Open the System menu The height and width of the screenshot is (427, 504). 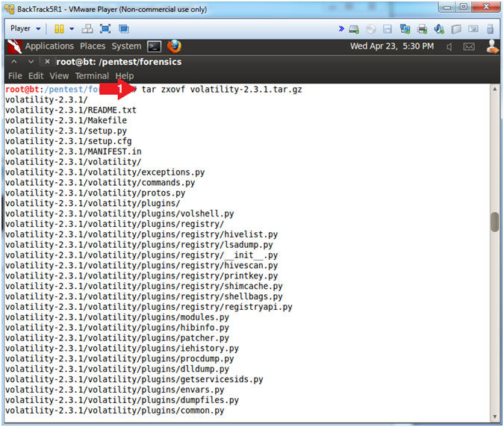point(126,46)
